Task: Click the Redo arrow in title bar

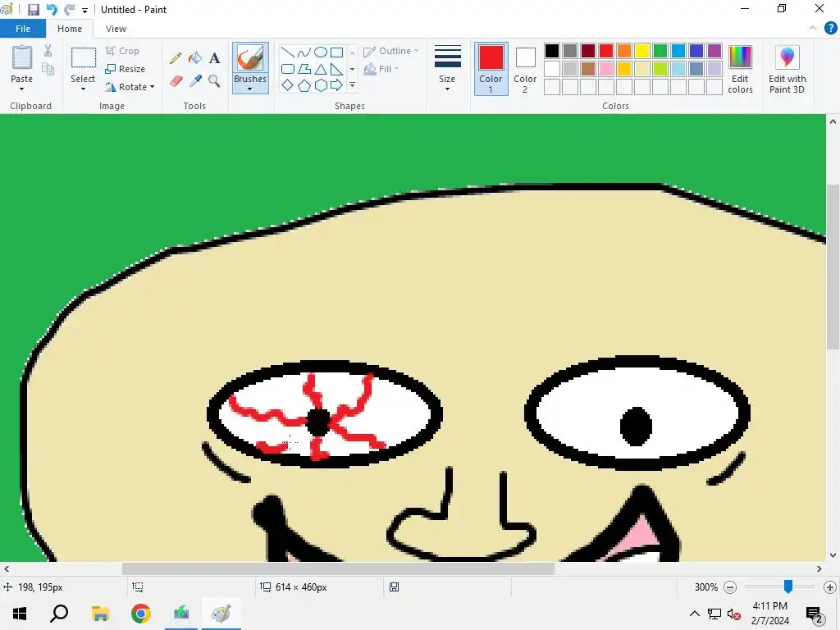Action: [69, 10]
